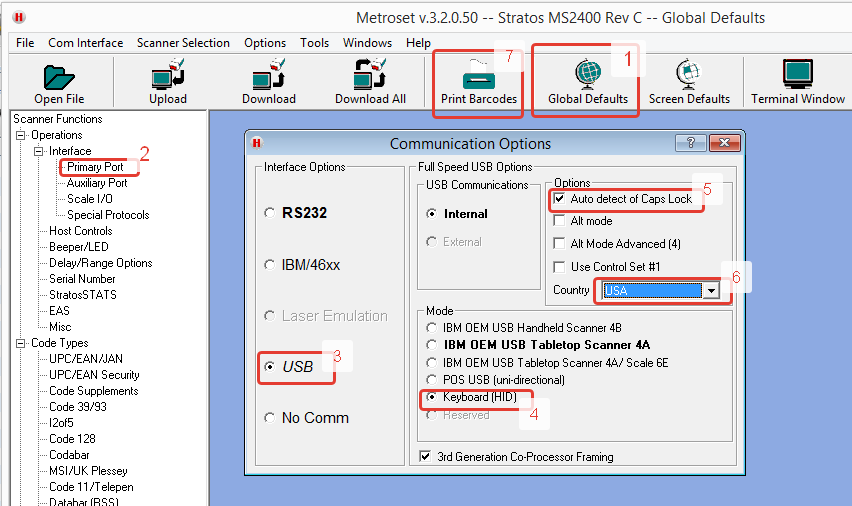Click the Communication Options dialog help button
This screenshot has width=852, height=506.
tap(690, 143)
